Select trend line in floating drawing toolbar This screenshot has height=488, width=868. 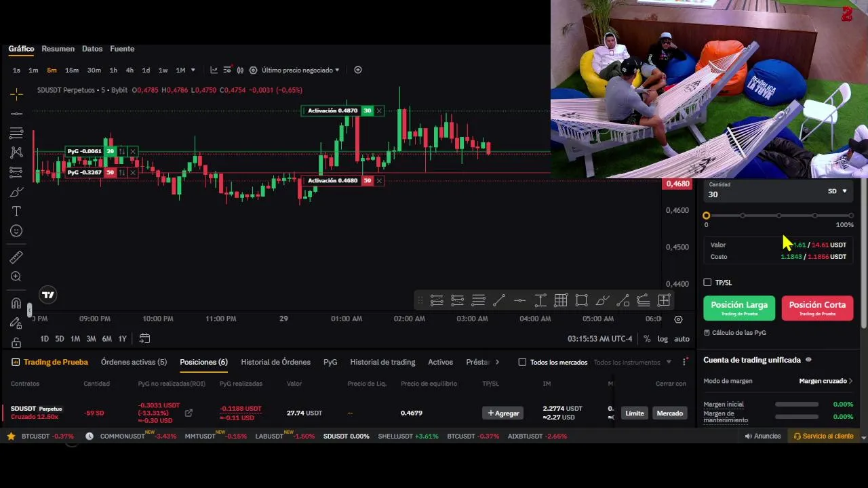tap(499, 300)
